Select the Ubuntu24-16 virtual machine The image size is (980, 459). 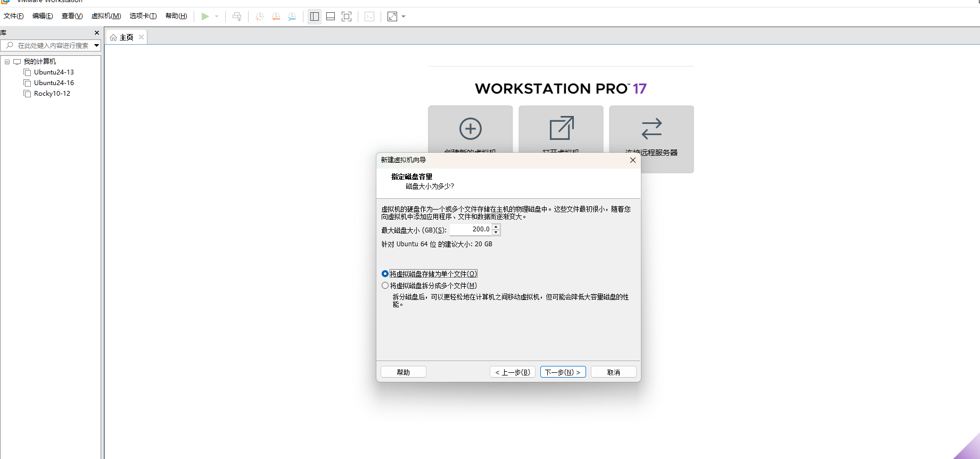(54, 83)
